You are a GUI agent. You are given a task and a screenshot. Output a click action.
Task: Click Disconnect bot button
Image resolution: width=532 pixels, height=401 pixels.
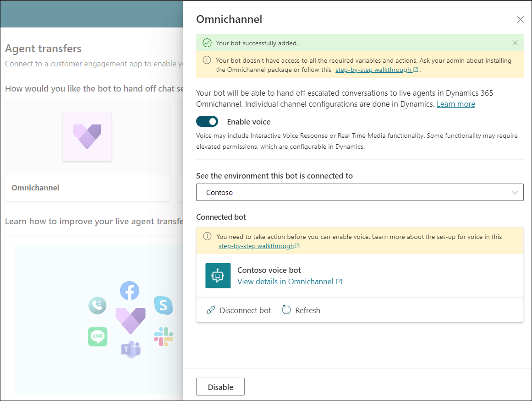pyautogui.click(x=239, y=310)
